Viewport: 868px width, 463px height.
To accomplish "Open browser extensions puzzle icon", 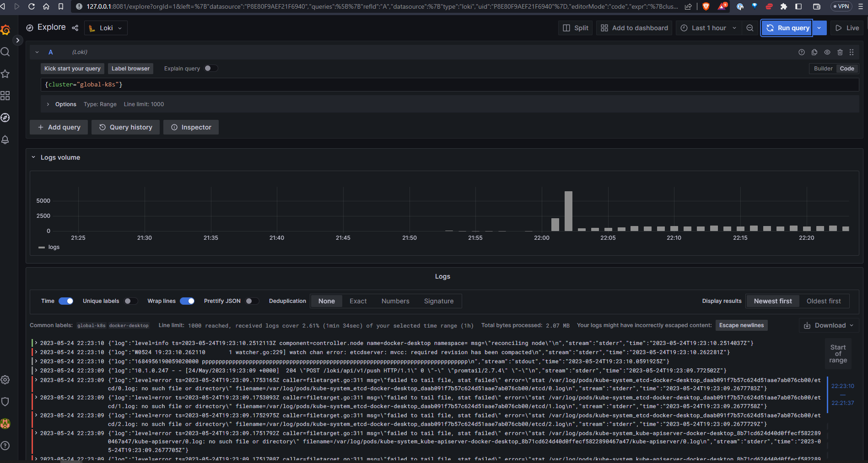I will [x=784, y=6].
